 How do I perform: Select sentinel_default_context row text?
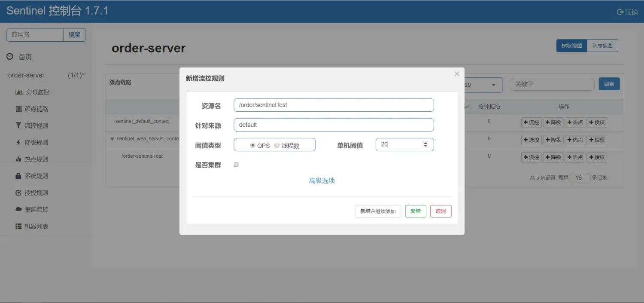pyautogui.click(x=143, y=121)
